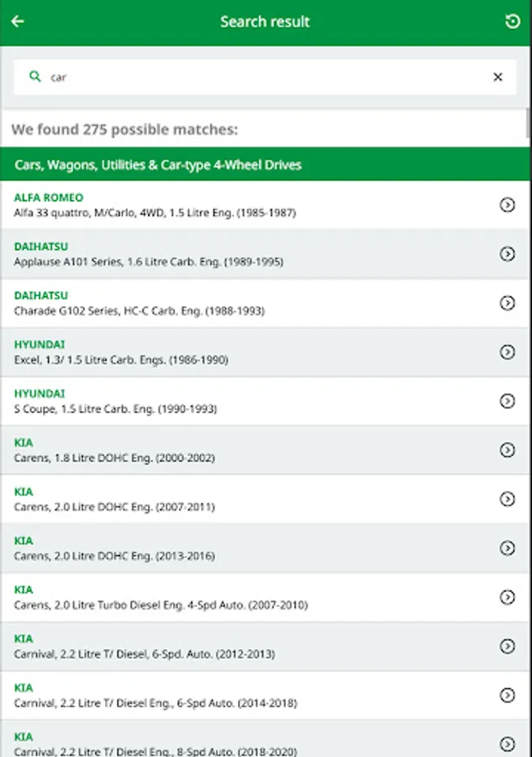Select Carens 2.0 Turbo Diesel 4-Spd entry
This screenshot has width=532, height=757.
click(x=161, y=605)
